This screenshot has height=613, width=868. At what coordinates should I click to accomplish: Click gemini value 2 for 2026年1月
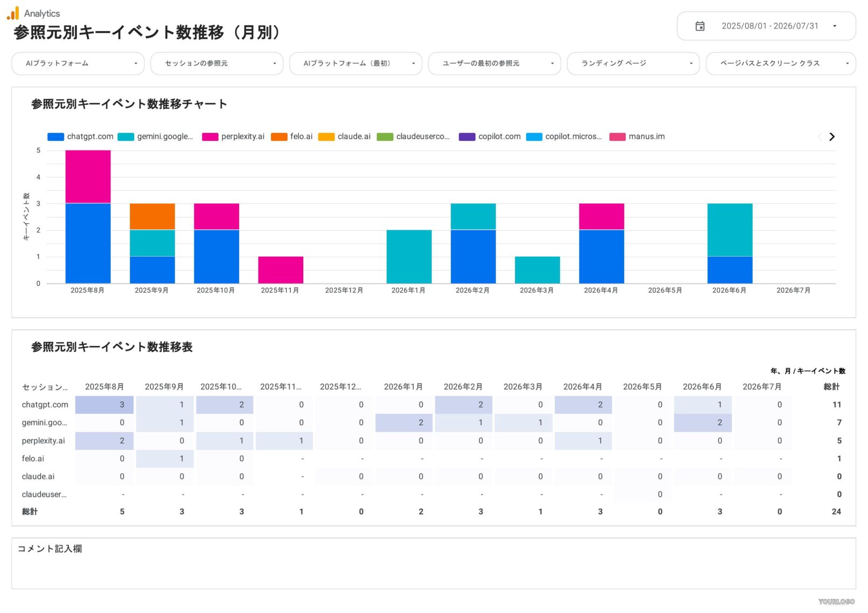(404, 422)
